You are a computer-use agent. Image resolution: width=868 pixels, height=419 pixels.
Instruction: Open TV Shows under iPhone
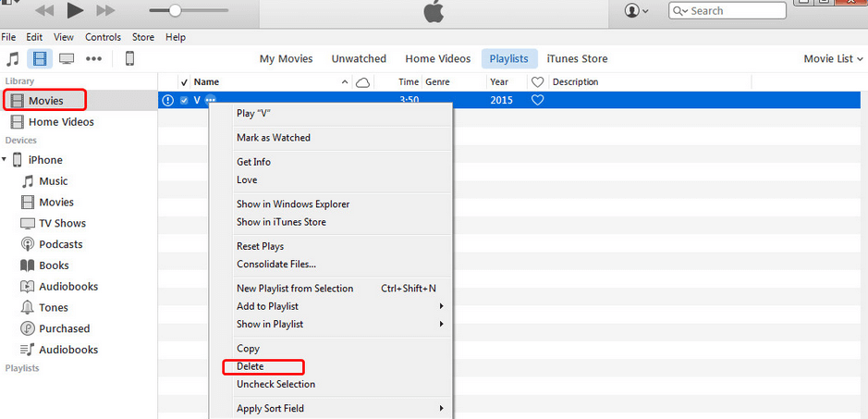(53, 223)
